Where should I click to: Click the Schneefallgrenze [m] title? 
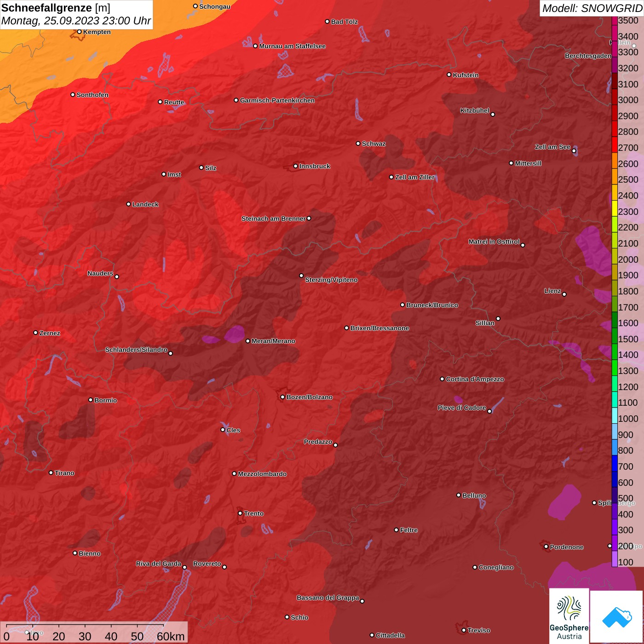(x=56, y=8)
